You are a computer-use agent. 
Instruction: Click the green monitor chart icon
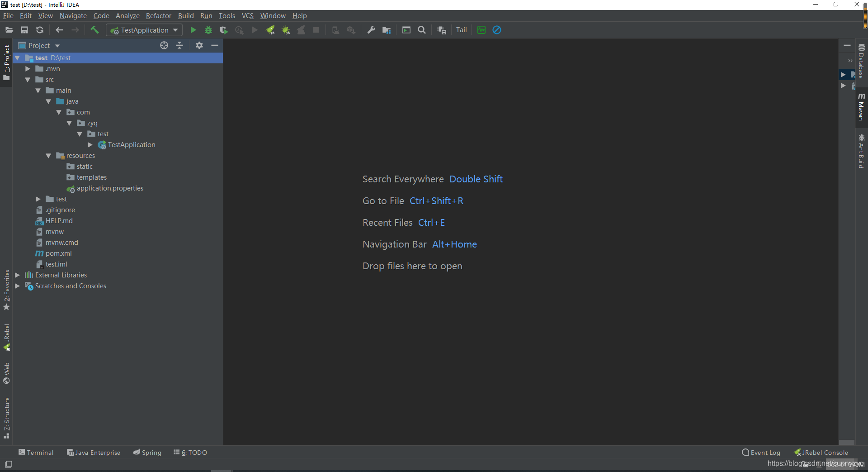point(481,30)
